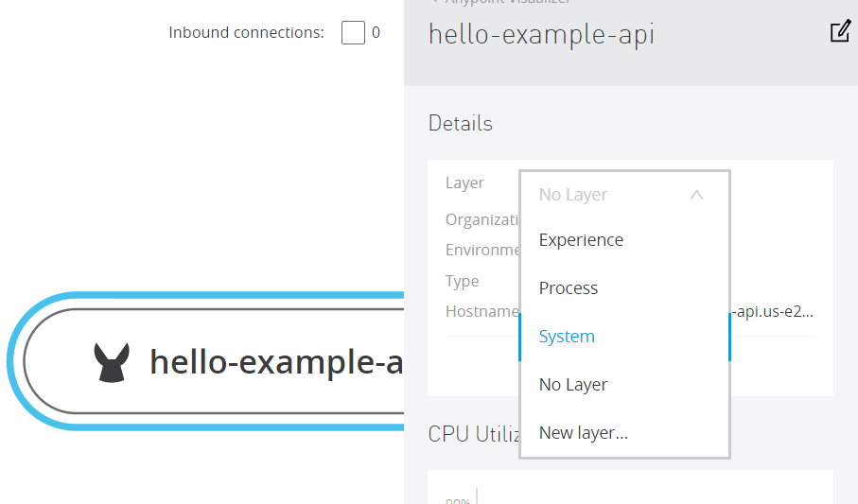Choose the No Layer option in list
The image size is (858, 504).
coord(624,384)
